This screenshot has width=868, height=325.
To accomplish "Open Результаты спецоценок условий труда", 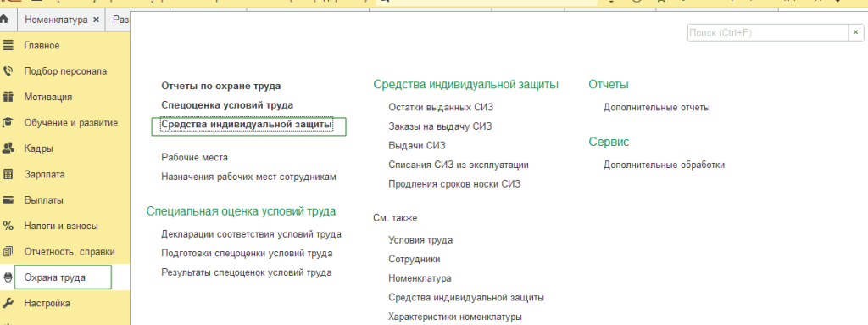I will tap(247, 272).
